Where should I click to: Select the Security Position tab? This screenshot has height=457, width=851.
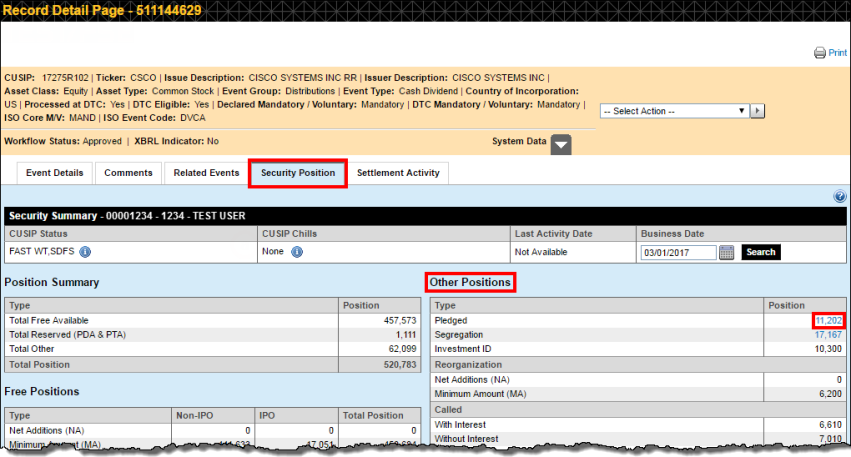pos(298,173)
